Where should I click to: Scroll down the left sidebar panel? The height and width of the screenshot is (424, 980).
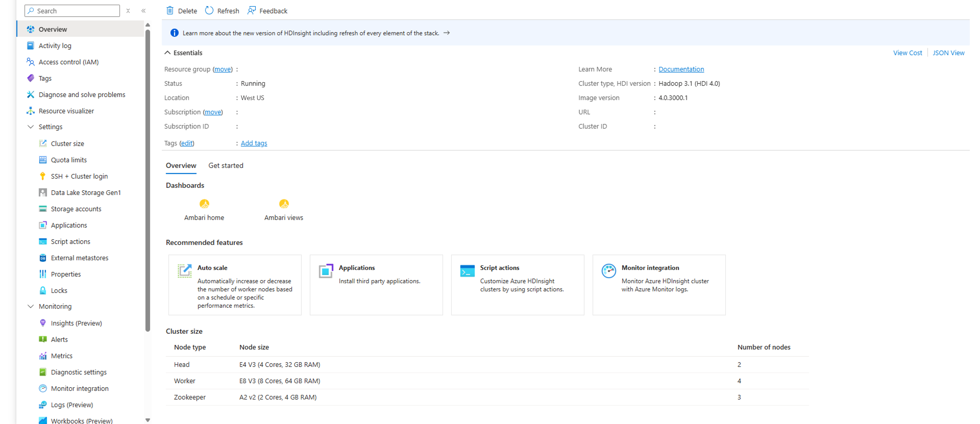click(148, 421)
